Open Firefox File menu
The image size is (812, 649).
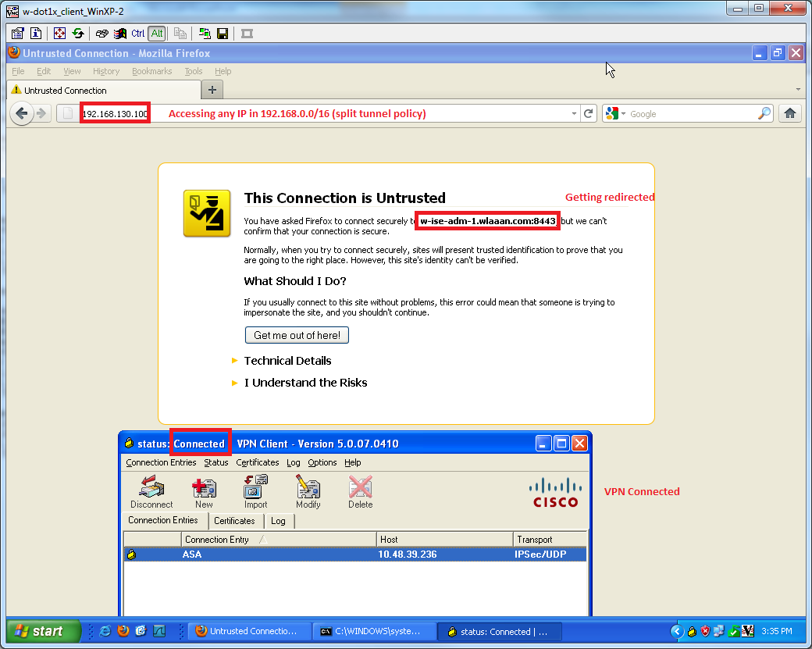pyautogui.click(x=18, y=71)
